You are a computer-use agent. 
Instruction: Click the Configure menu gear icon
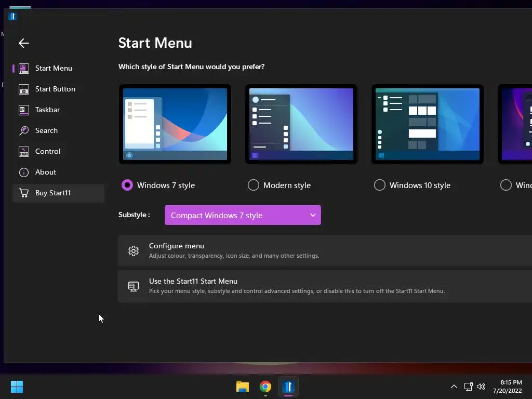[134, 251]
